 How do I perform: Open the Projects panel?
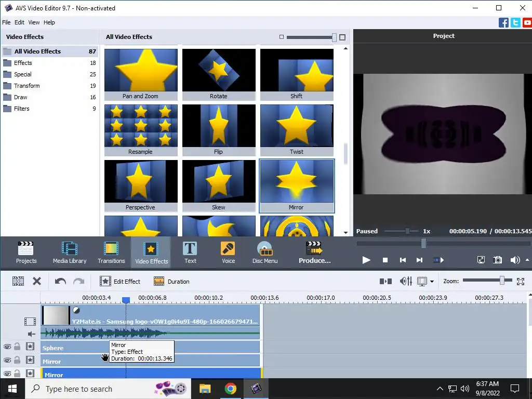click(x=26, y=252)
